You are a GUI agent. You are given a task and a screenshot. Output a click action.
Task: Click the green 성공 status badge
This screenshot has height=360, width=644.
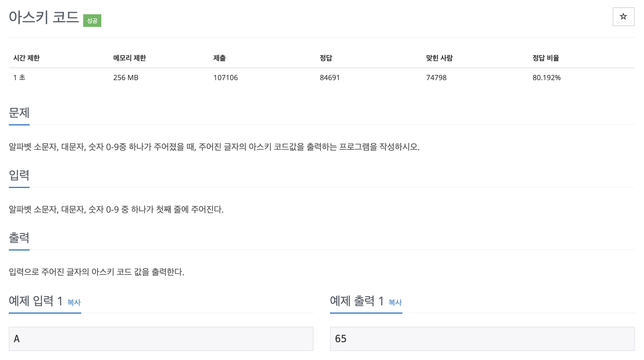pyautogui.click(x=92, y=21)
